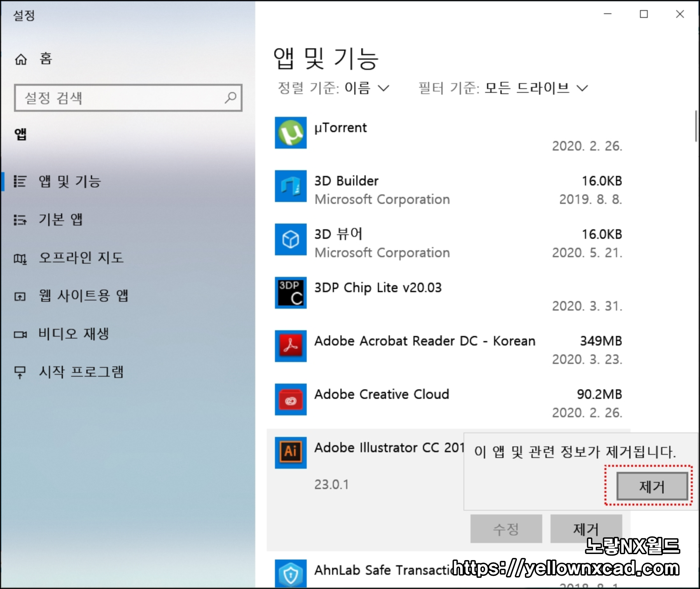The image size is (700, 589).
Task: Close the Settings window
Action: tap(680, 14)
